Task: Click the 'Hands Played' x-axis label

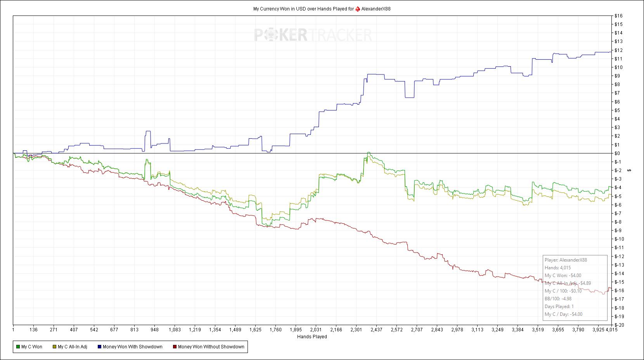Action: 312,337
